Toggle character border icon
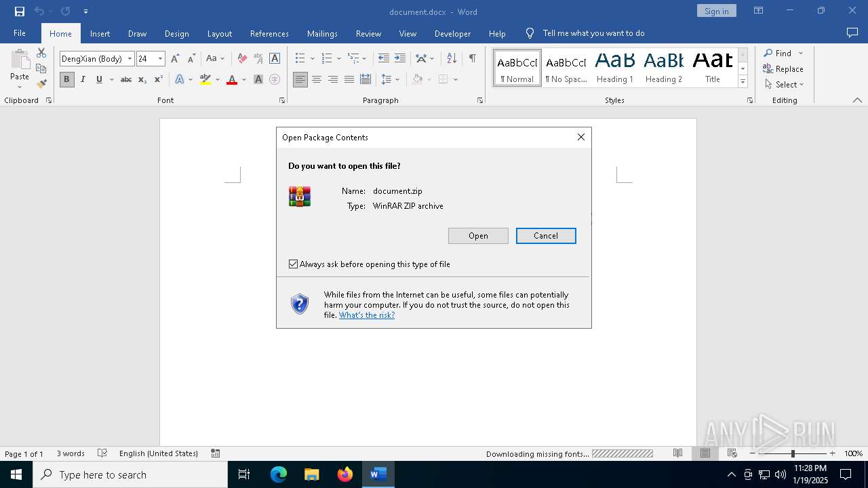Viewport: 868px width, 488px height. pyautogui.click(x=275, y=59)
